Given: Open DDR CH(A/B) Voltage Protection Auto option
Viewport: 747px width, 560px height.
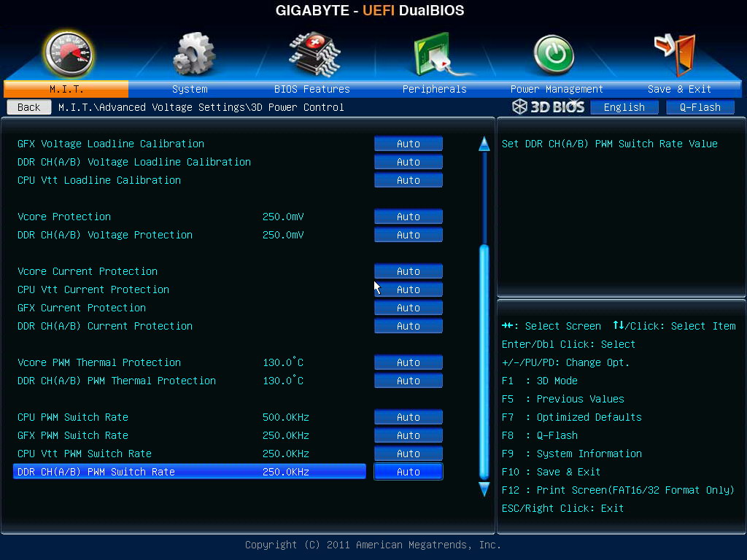Looking at the screenshot, I should pos(409,235).
